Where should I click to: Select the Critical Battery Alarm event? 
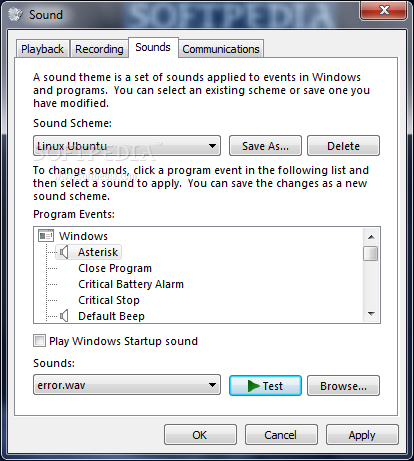131,284
